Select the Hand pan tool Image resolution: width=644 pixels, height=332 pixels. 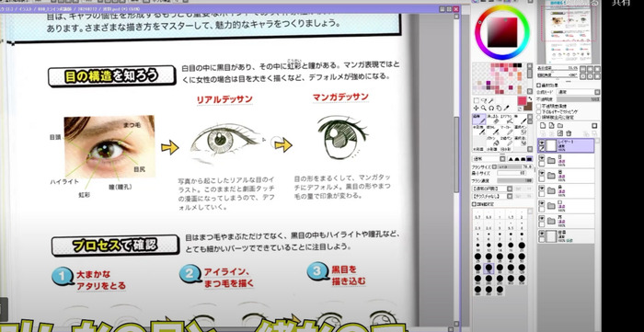tap(499, 108)
